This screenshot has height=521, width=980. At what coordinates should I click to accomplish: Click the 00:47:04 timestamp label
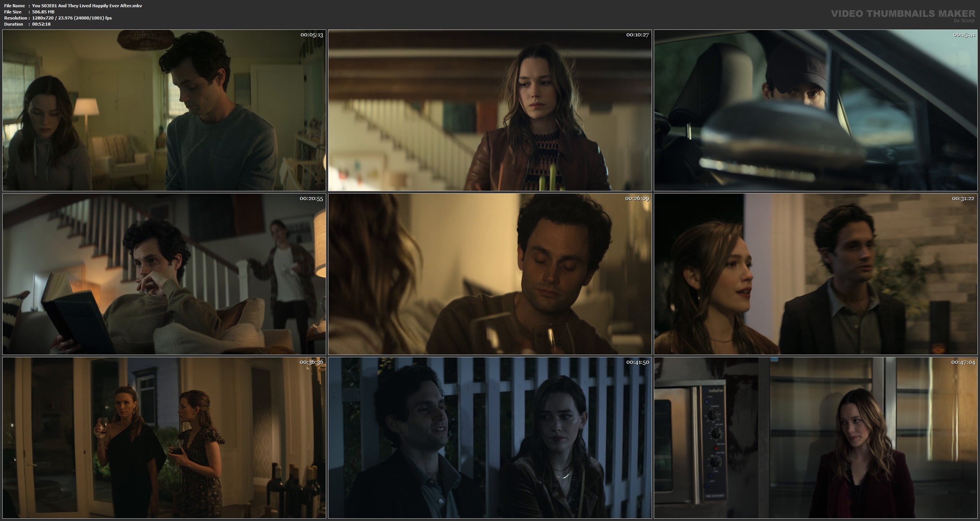pyautogui.click(x=963, y=362)
